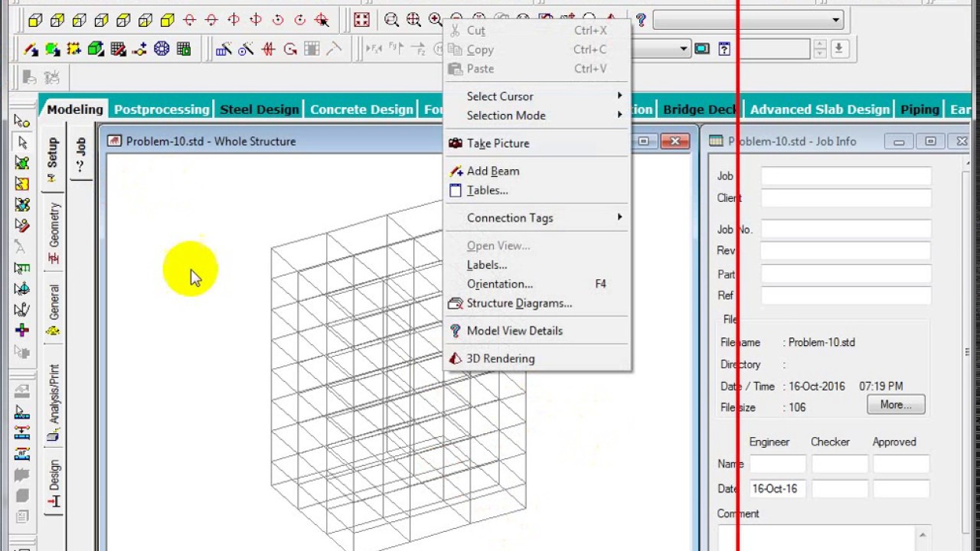Open the Geometry vertical page tab

[54, 233]
